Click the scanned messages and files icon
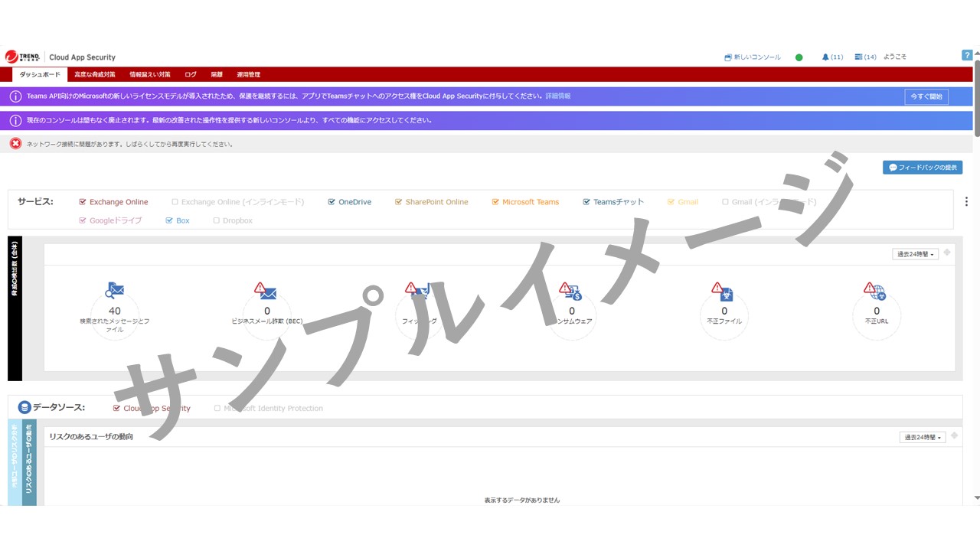Viewport: 980px width, 551px height. coord(115,290)
